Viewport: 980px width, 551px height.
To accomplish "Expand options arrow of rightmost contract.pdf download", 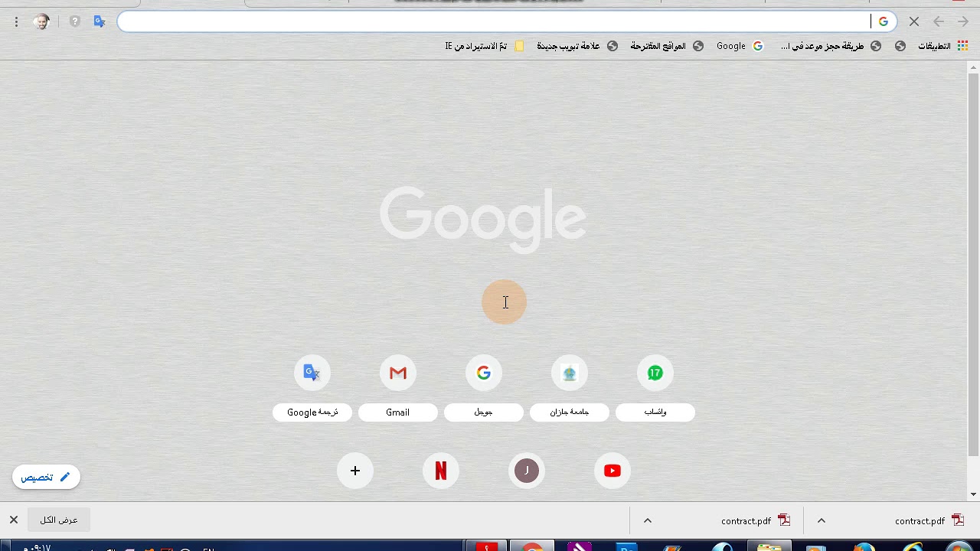I will point(822,520).
